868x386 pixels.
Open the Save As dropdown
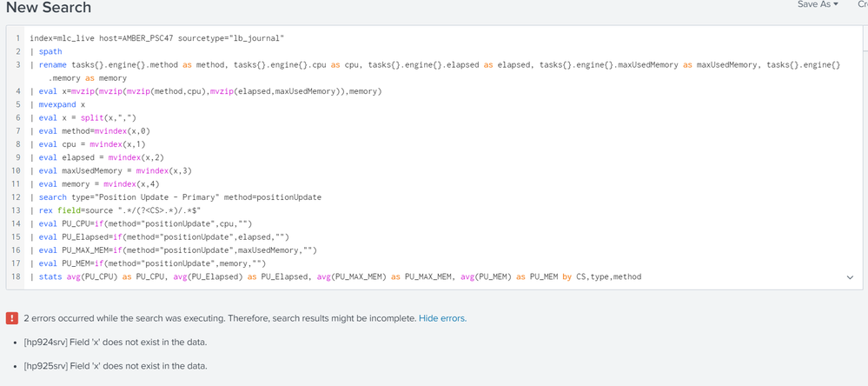pos(818,4)
